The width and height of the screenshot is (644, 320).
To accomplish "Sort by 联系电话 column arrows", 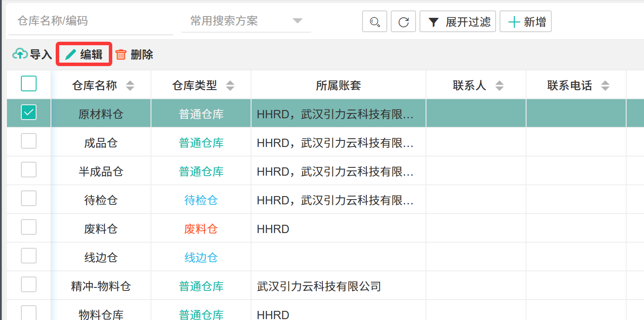I will coord(605,86).
